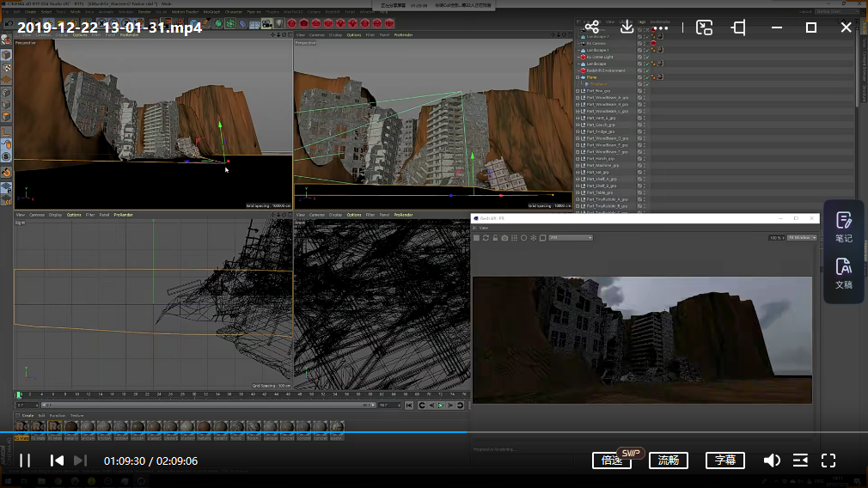Click the lock icon in Redshift RenderView
The image size is (868, 488).
[495, 238]
